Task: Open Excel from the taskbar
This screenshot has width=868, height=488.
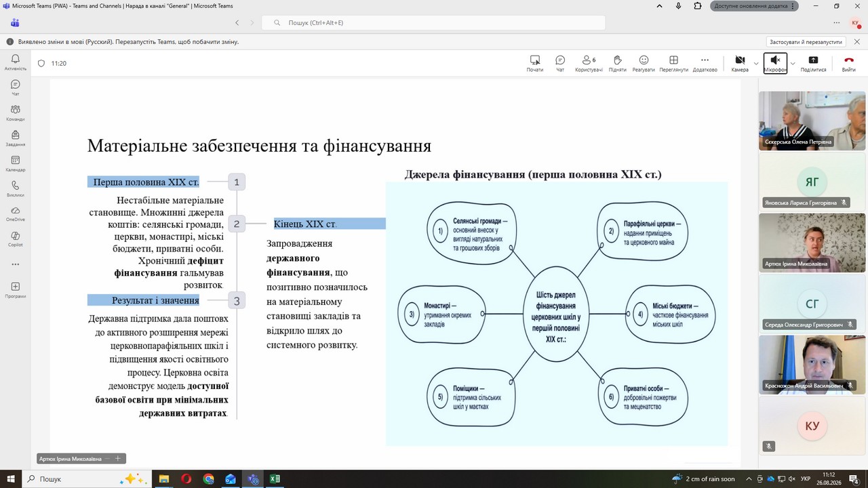Action: pyautogui.click(x=275, y=479)
